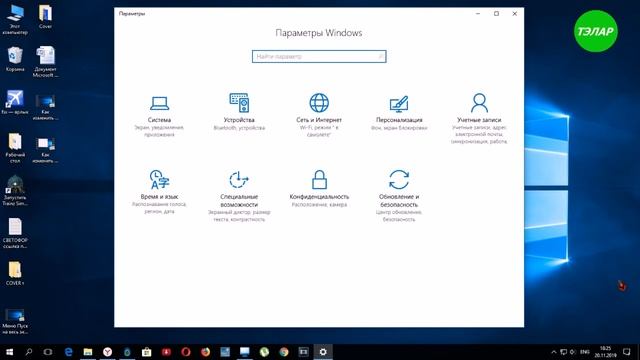Viewport: 640px width, 360px height.
Task: Expand hidden system tray icons chevron
Action: [x=553, y=352]
